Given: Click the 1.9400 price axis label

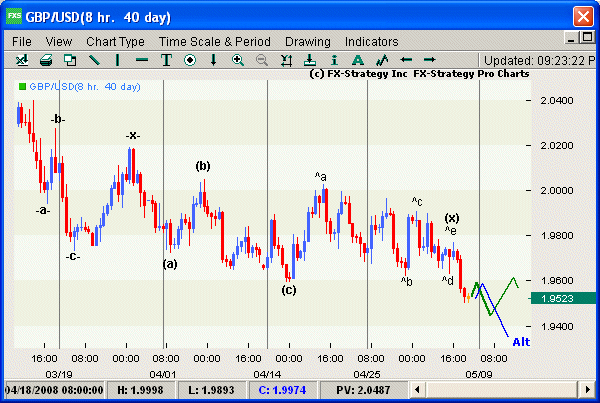Looking at the screenshot, I should coord(557,326).
